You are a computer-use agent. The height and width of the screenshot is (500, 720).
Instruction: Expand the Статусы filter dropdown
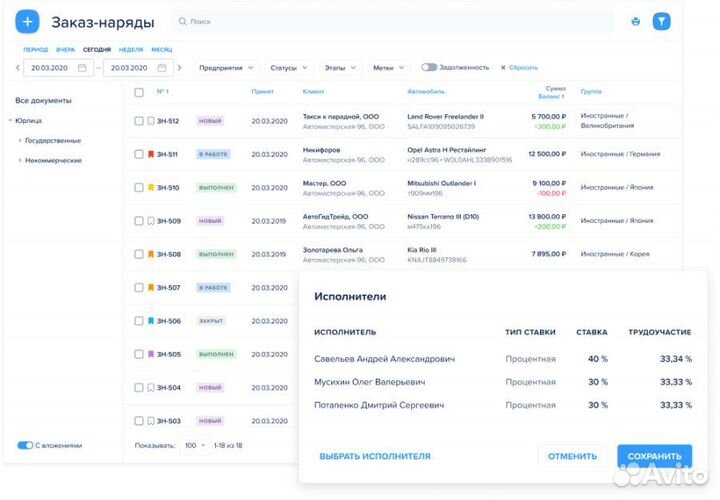pyautogui.click(x=288, y=68)
